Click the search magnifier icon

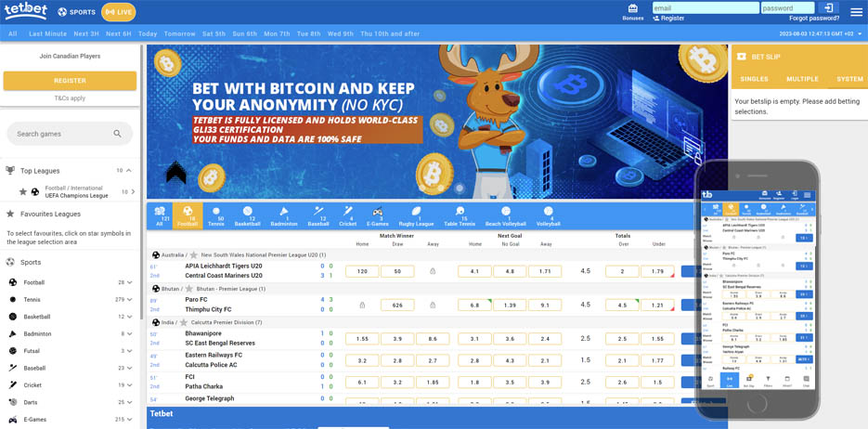[117, 134]
